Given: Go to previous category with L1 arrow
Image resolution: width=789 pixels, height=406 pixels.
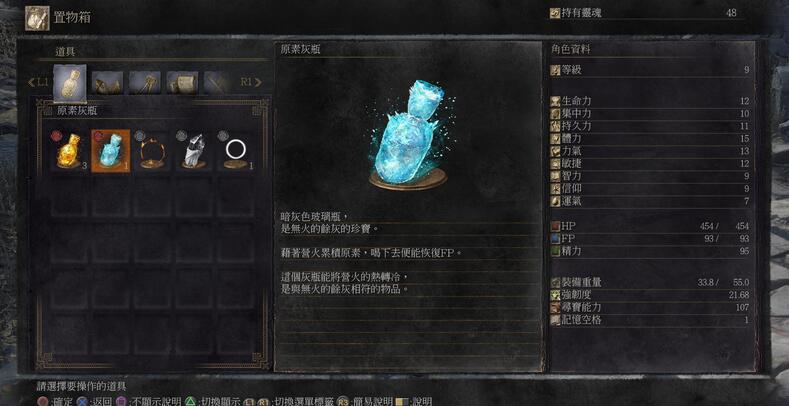Looking at the screenshot, I should point(39,82).
